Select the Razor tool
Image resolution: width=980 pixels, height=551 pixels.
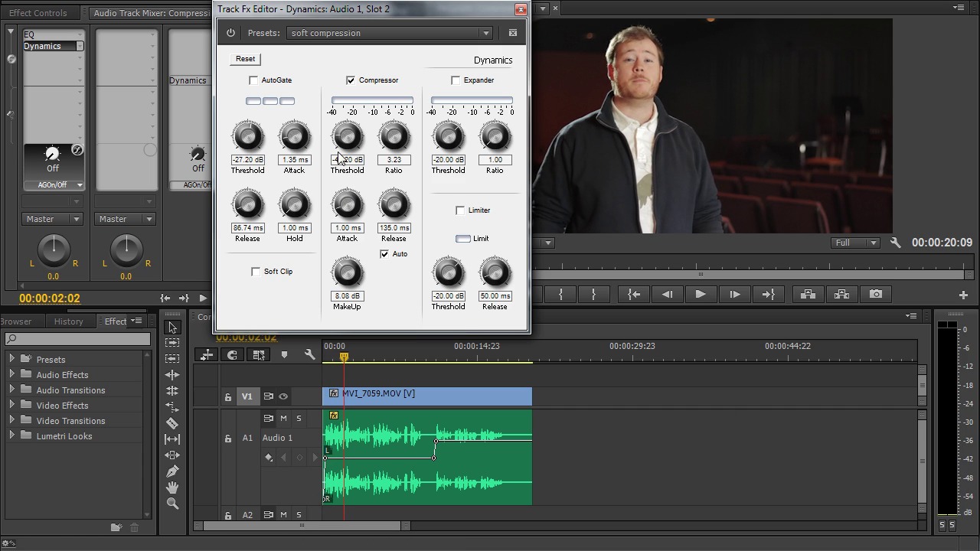pos(172,423)
